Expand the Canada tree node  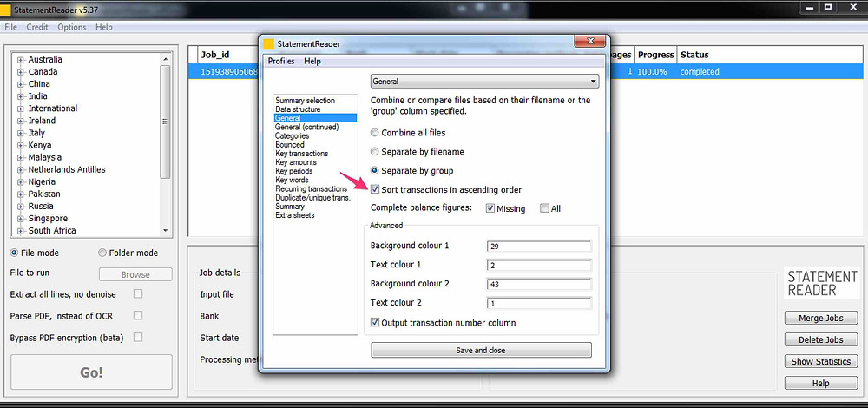[21, 72]
